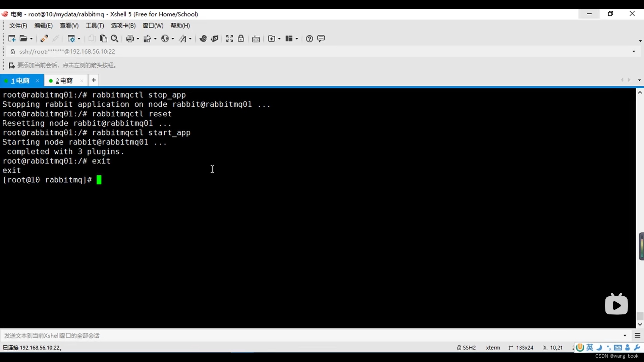This screenshot has height=362, width=644.
Task: Click the Print icon
Action: [130, 39]
